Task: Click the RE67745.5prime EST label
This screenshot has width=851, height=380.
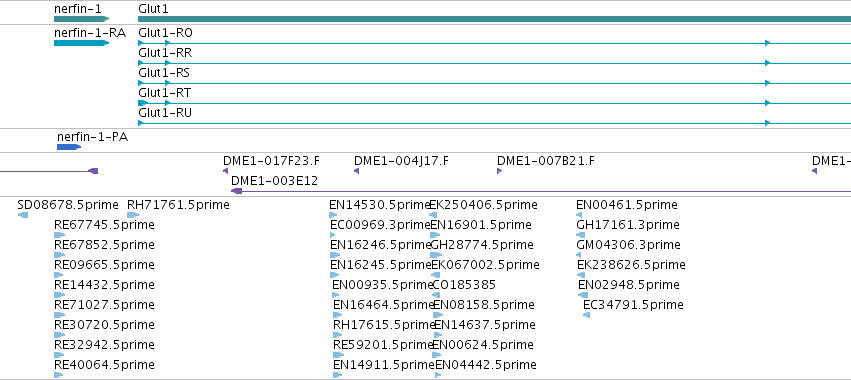Action: [104, 225]
